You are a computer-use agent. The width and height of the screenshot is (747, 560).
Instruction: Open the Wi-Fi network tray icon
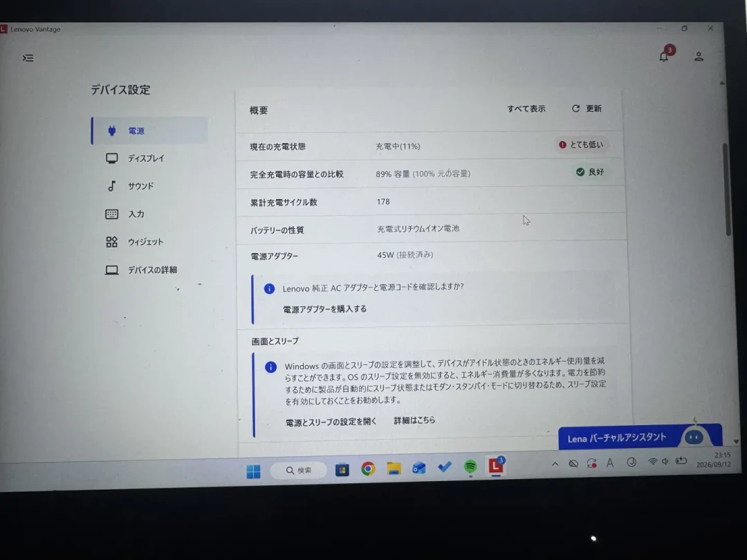click(653, 461)
